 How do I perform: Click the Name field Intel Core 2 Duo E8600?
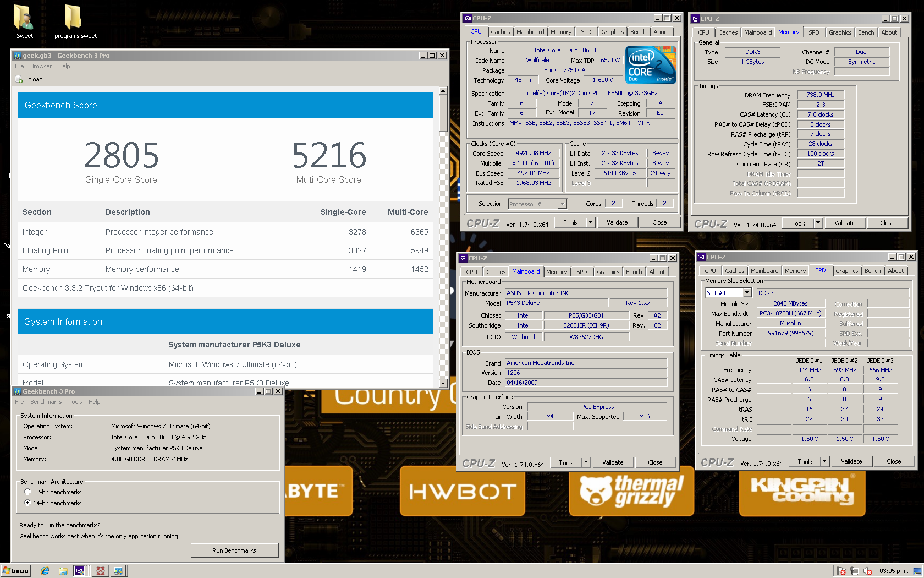click(x=565, y=50)
